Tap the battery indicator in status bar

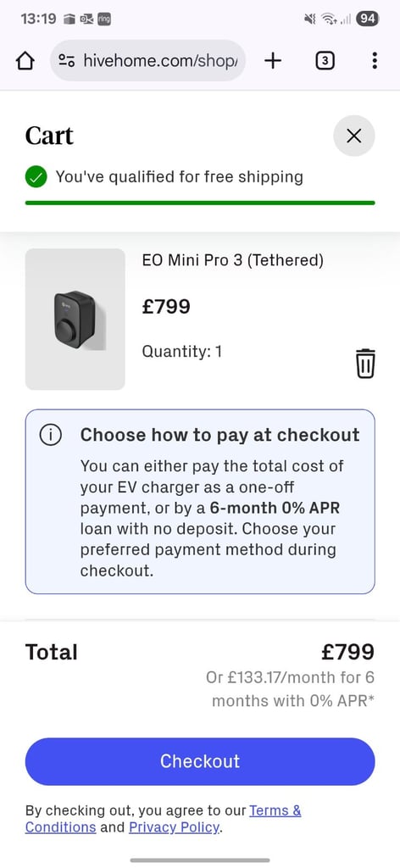[x=367, y=19]
